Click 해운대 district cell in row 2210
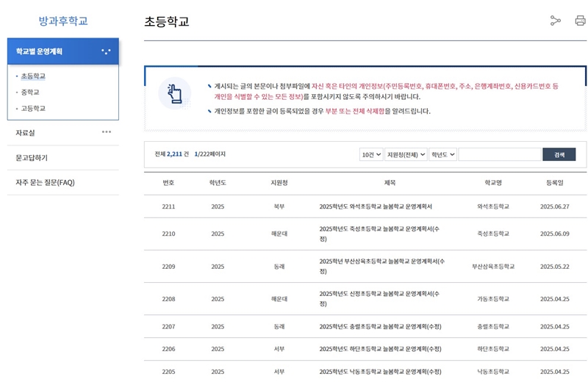This screenshot has width=588, height=382. 279,234
